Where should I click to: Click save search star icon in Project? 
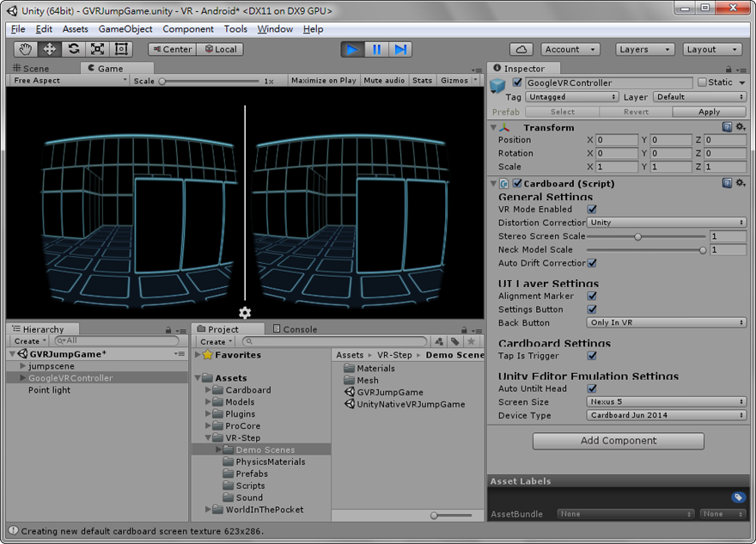(471, 341)
